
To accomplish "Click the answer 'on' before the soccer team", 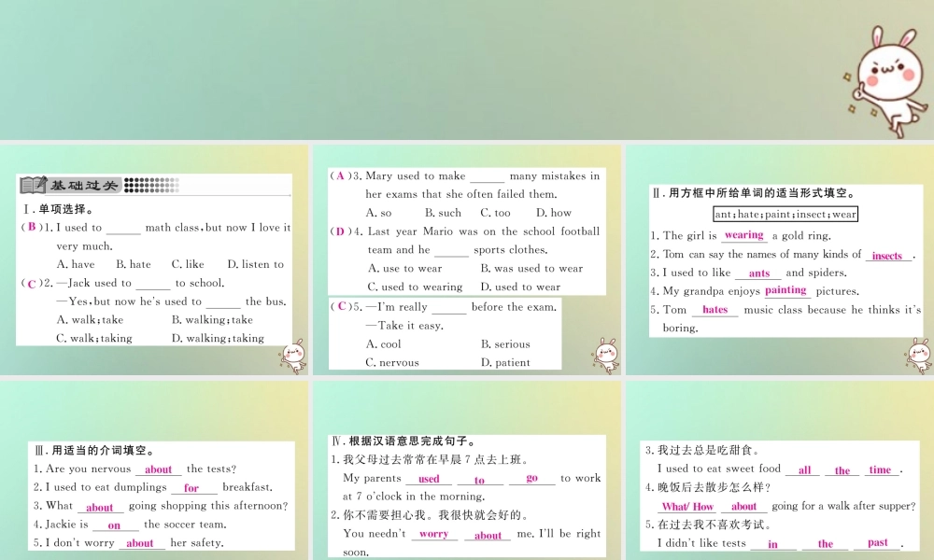I will (114, 525).
